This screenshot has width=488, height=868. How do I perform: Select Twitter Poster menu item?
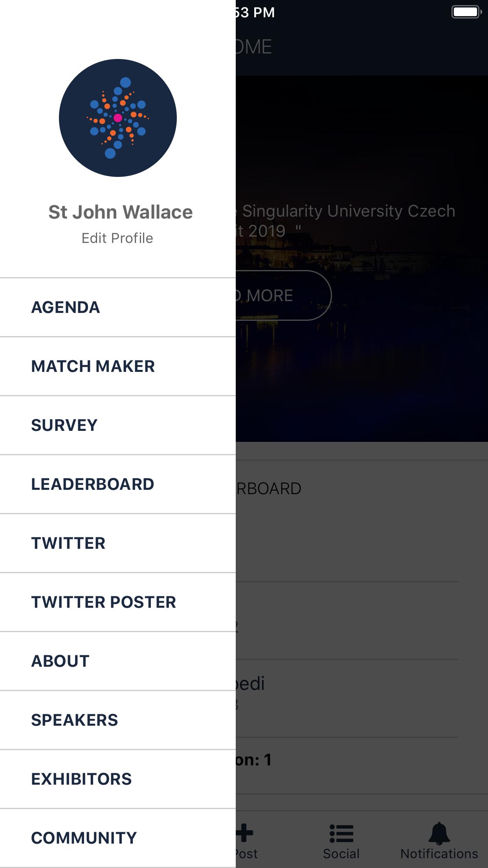[x=104, y=602]
